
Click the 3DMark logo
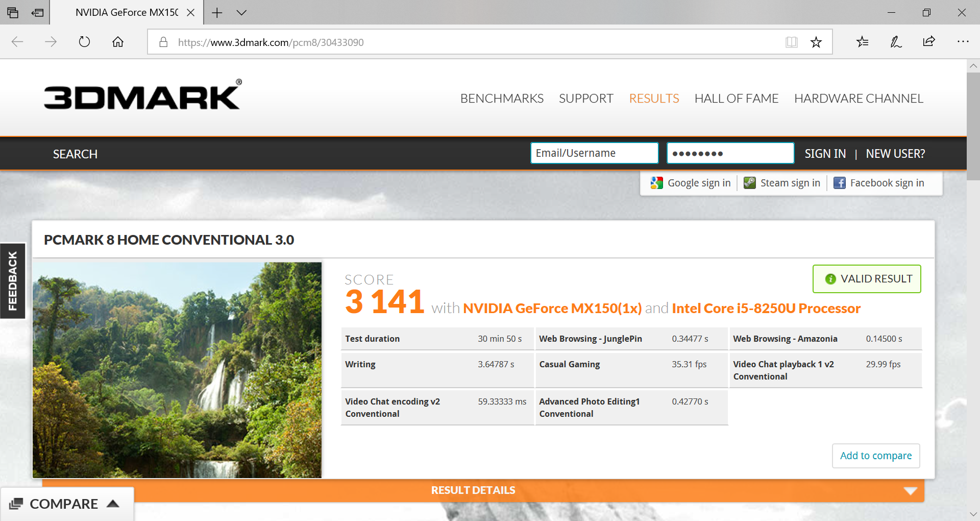143,95
